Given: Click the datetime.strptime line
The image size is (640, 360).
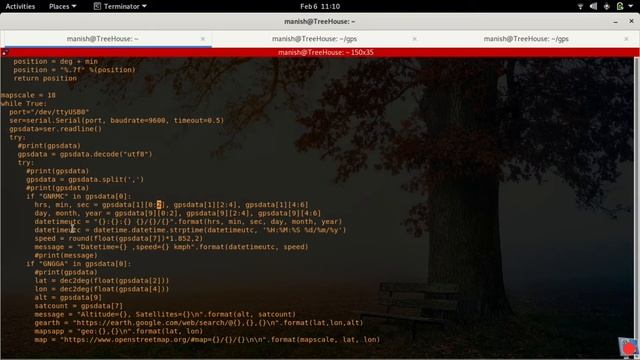Looking at the screenshot, I should coord(190,230).
